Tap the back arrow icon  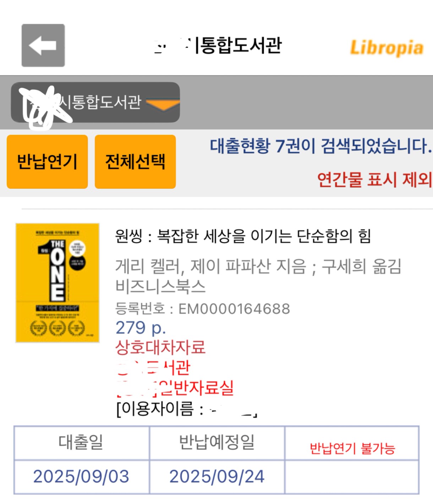(x=43, y=45)
